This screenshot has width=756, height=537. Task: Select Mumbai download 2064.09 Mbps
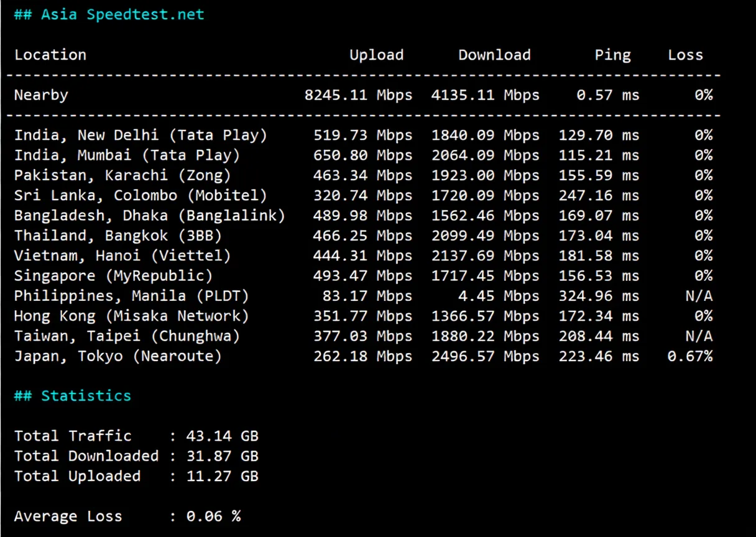486,155
